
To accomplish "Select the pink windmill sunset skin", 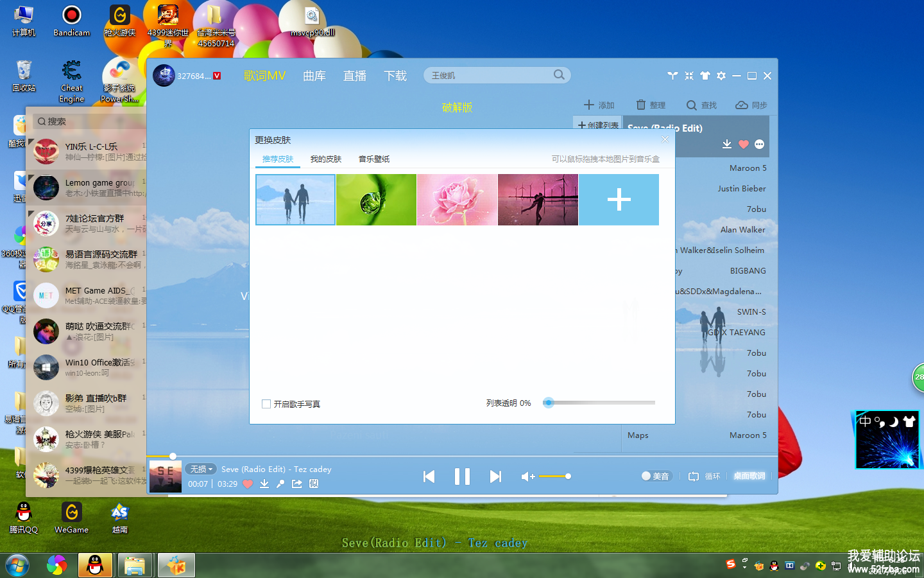I will click(x=538, y=200).
